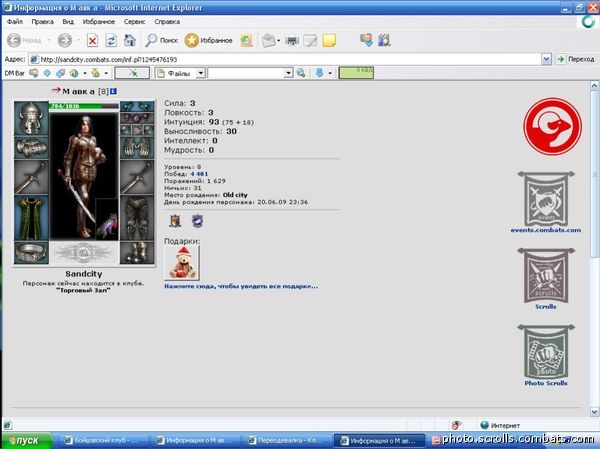Screen dimensions: 600x449
Task: Open the Правка menu
Action: pyautogui.click(x=42, y=22)
